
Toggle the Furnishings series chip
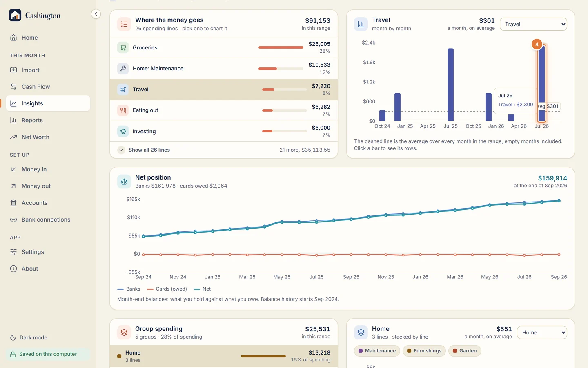[424, 351]
